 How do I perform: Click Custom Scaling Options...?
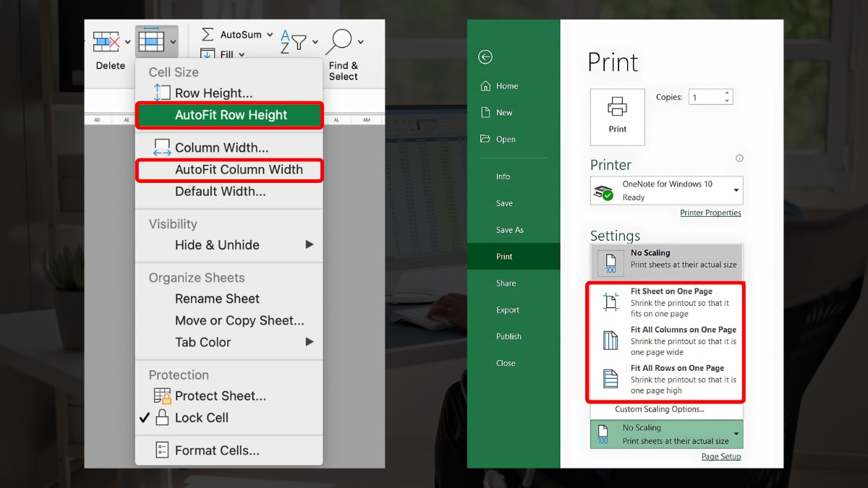pyautogui.click(x=660, y=409)
